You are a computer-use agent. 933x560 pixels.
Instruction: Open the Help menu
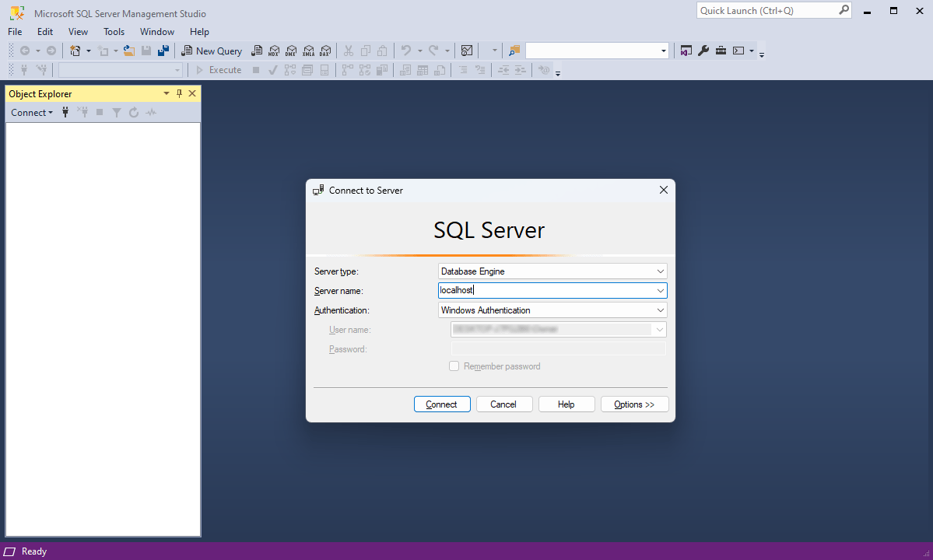[x=199, y=32]
